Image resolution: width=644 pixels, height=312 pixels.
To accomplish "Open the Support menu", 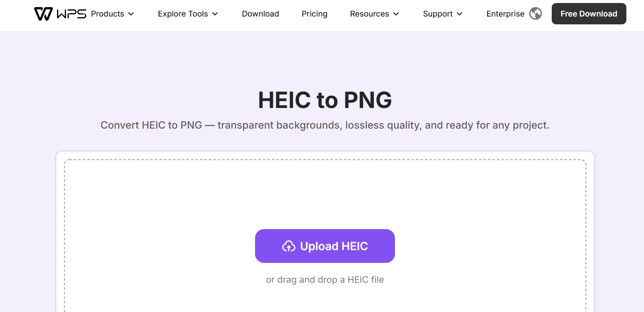I will pyautogui.click(x=443, y=14).
